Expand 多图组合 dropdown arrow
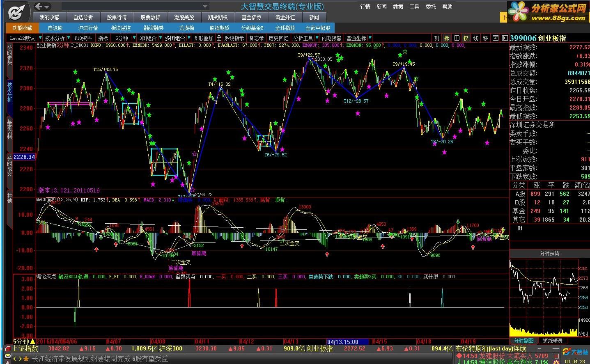Viewport: 590px width, 364px height. click(188, 38)
